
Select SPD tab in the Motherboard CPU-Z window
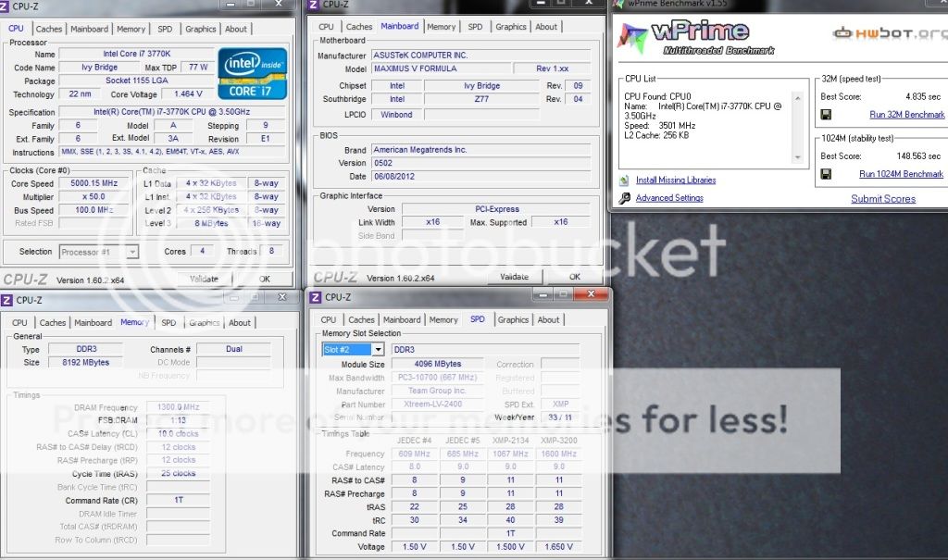[475, 27]
